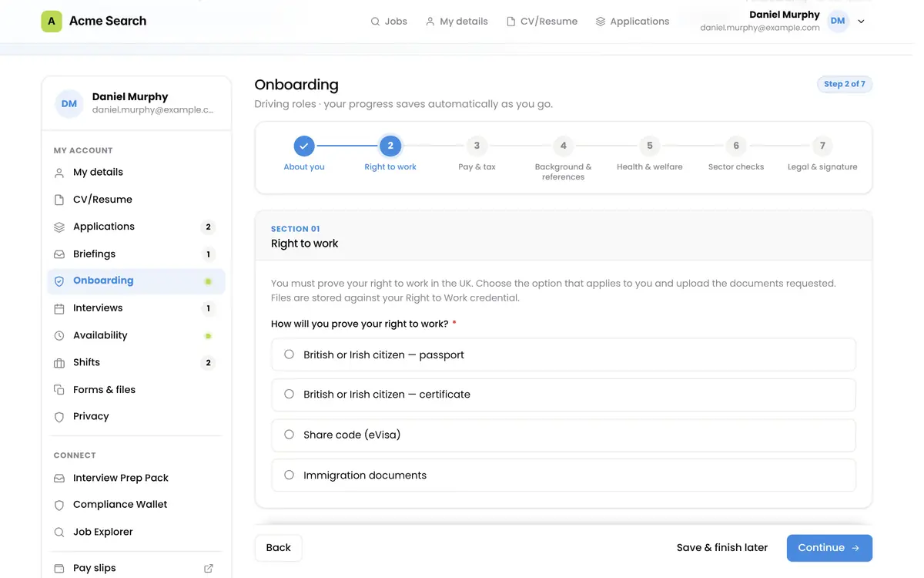Click the MY ACCOUNT sidebar heading
This screenshot has width=924, height=578.
(83, 150)
